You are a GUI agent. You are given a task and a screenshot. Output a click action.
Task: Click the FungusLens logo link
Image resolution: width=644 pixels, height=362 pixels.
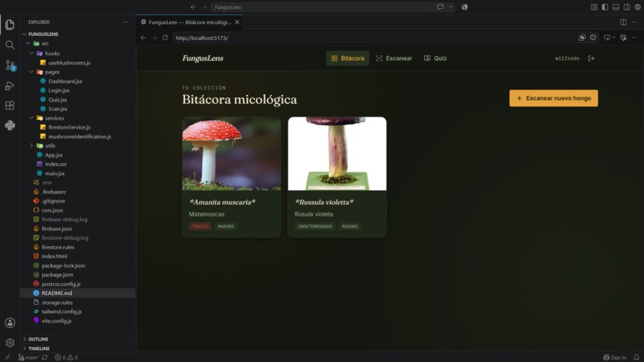(x=203, y=58)
